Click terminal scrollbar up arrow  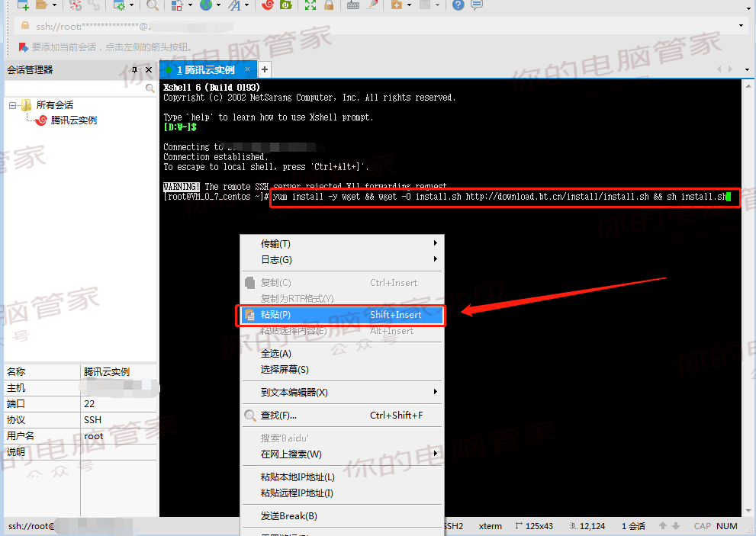pos(748,86)
